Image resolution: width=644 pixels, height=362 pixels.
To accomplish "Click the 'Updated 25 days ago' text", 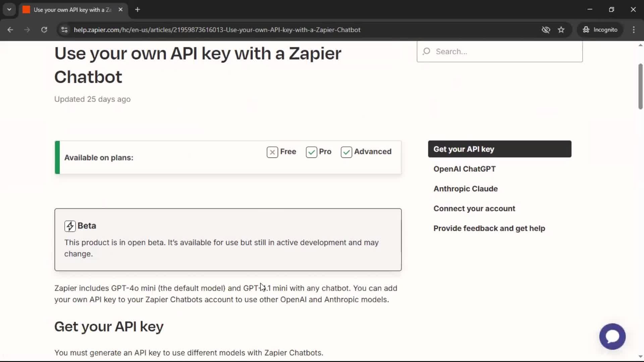I will [92, 99].
